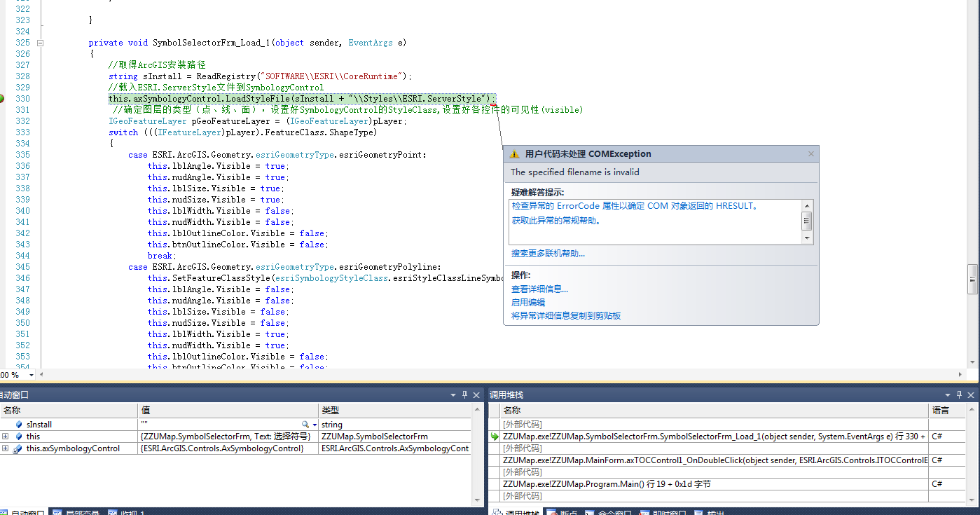
Task: Click the pin icon on Autos window panel
Action: (x=464, y=395)
